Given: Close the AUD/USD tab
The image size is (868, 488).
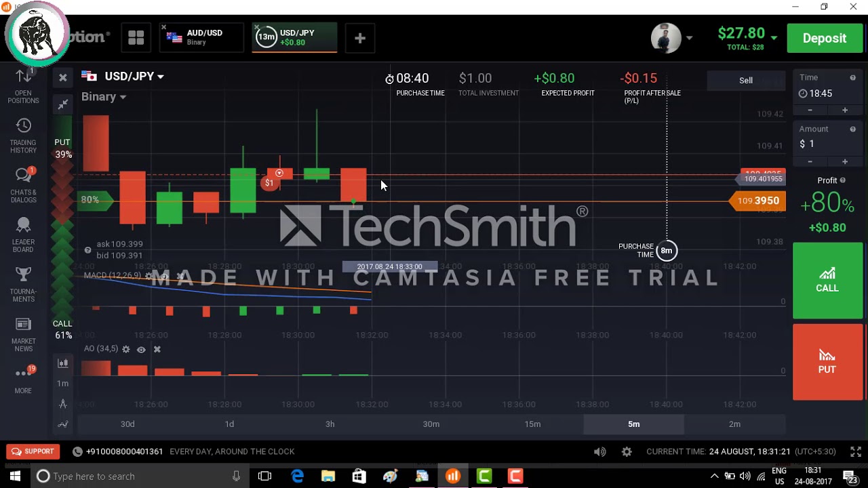Looking at the screenshot, I should click(x=163, y=28).
